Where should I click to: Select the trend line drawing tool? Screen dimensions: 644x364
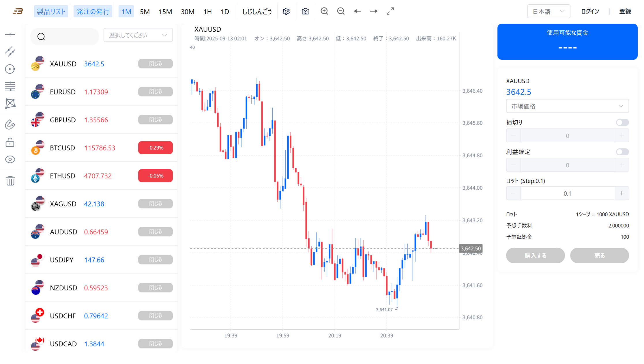click(10, 51)
